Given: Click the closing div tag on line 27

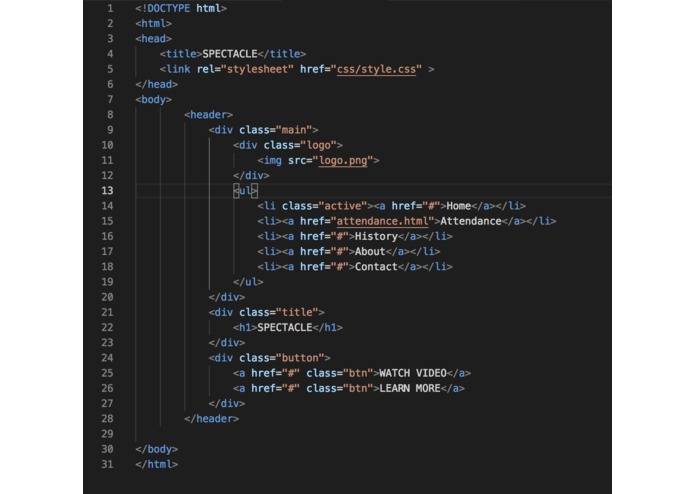Looking at the screenshot, I should [226, 404].
